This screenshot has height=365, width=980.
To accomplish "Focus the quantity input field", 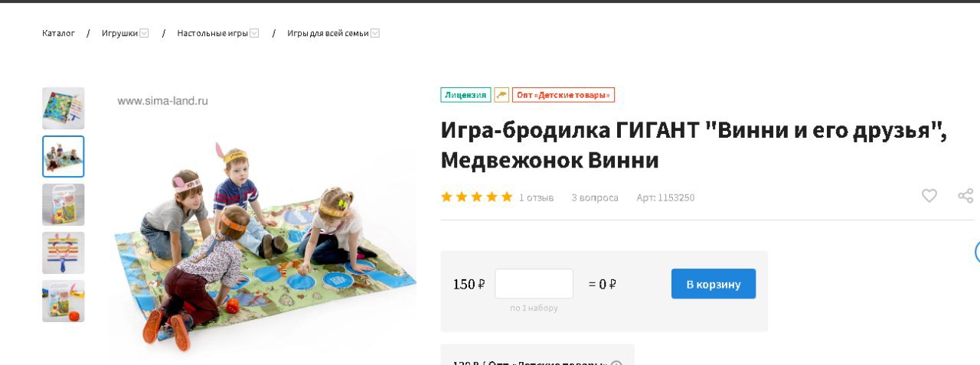I will [x=534, y=284].
